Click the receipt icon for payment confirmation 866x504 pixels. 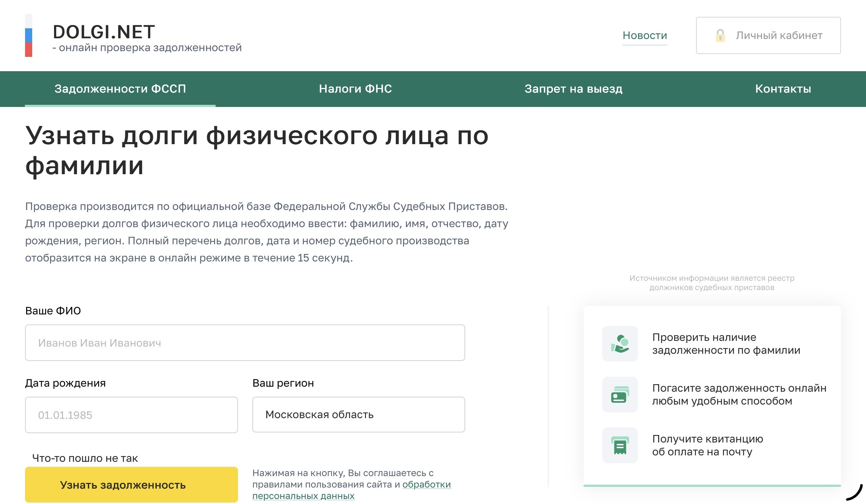[620, 445]
